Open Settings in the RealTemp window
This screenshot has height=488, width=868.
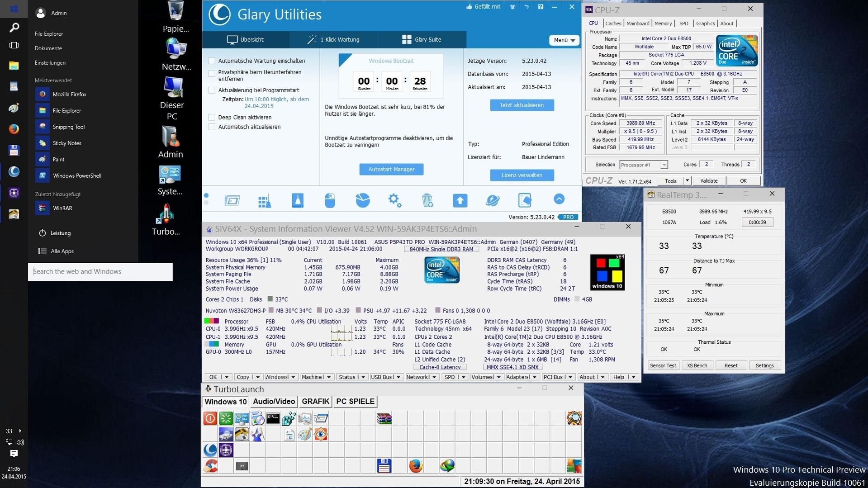[764, 365]
